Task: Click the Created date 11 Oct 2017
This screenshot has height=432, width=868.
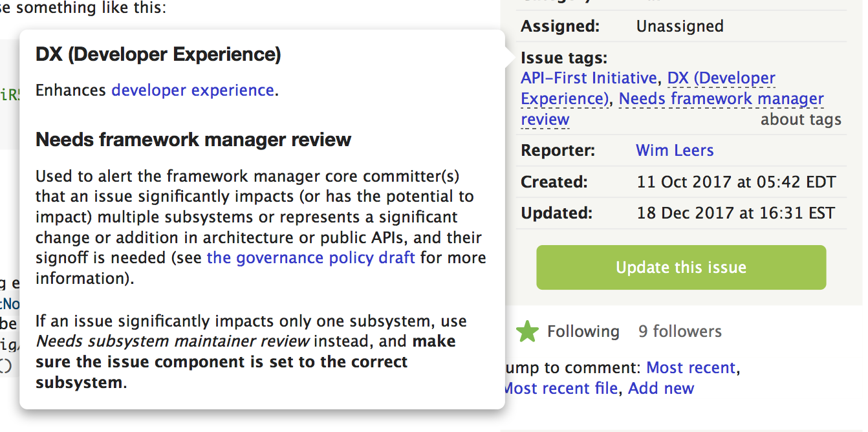Action: [x=736, y=182]
